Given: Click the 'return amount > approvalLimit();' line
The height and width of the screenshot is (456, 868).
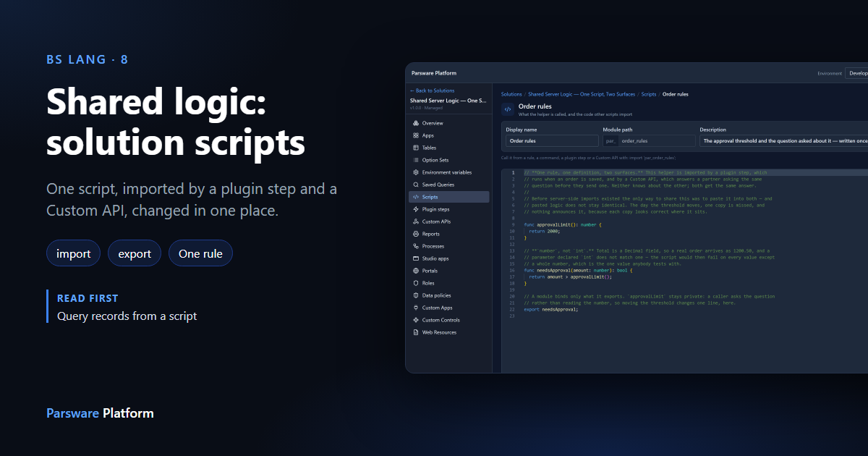Looking at the screenshot, I should (x=570, y=276).
